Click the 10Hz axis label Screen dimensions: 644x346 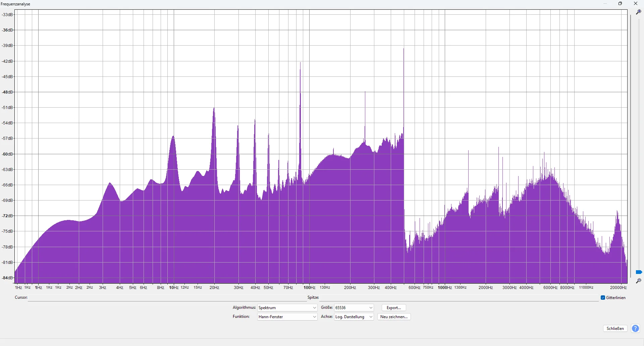tap(174, 288)
